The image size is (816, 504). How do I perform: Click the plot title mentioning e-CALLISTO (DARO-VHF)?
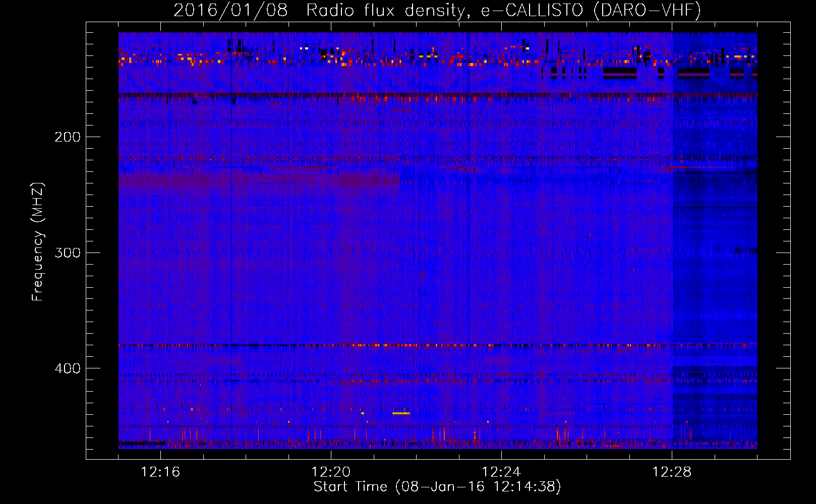(437, 10)
